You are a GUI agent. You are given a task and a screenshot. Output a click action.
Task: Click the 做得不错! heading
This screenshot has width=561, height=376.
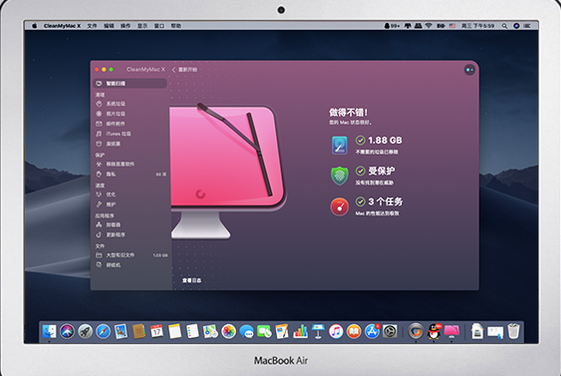[x=348, y=113]
